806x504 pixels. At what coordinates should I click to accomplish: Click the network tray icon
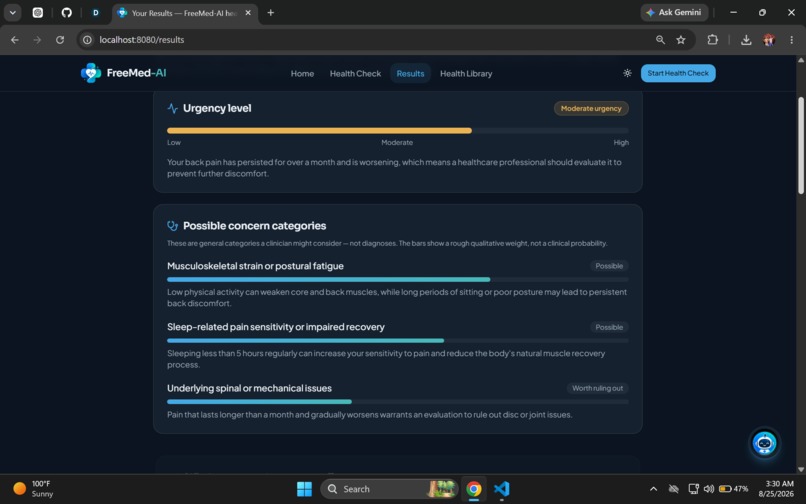693,489
